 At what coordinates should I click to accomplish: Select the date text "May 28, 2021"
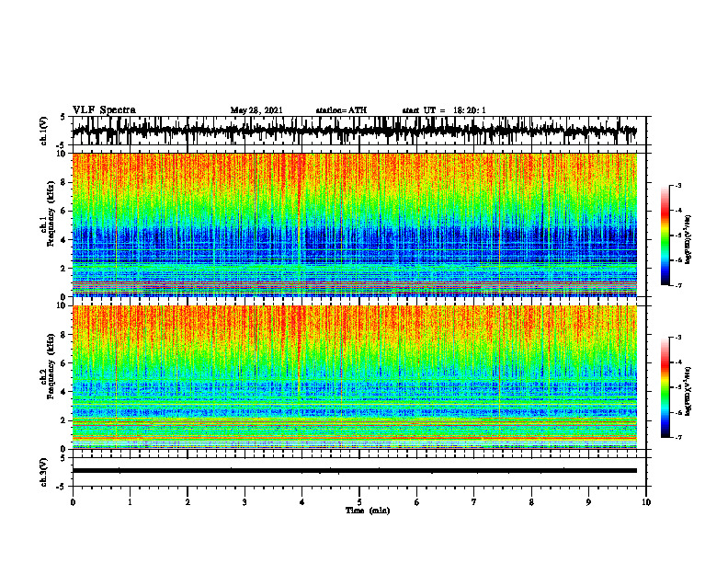pyautogui.click(x=256, y=110)
